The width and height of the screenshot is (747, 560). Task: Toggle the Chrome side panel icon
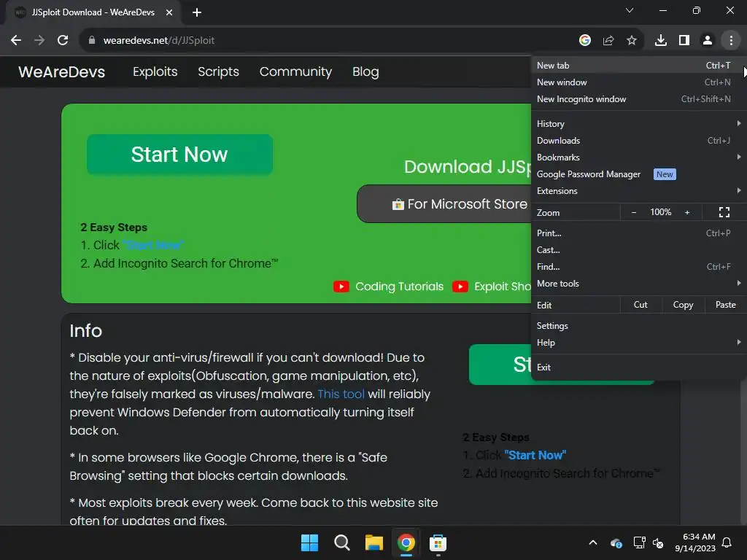tap(684, 41)
